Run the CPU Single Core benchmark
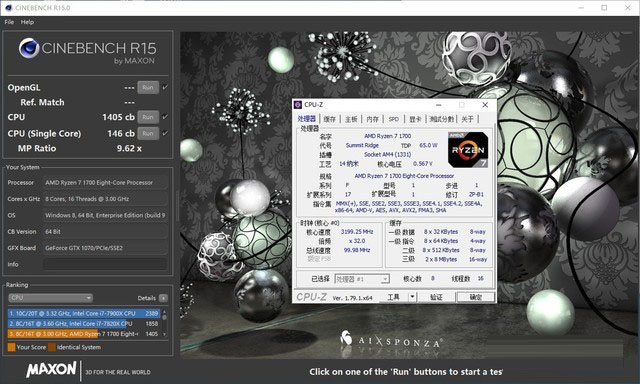 (x=148, y=133)
